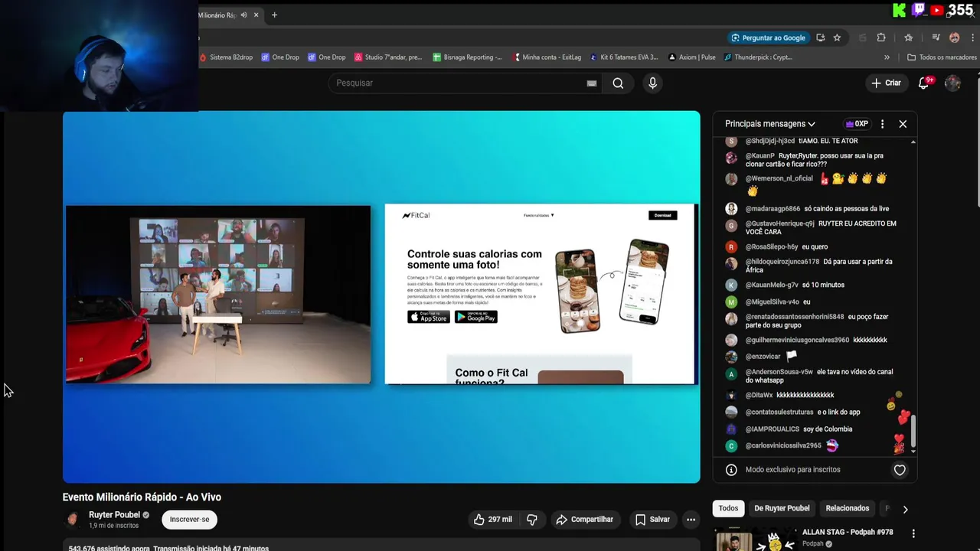Open the media controls music-note icon
980x551 pixels.
click(936, 37)
